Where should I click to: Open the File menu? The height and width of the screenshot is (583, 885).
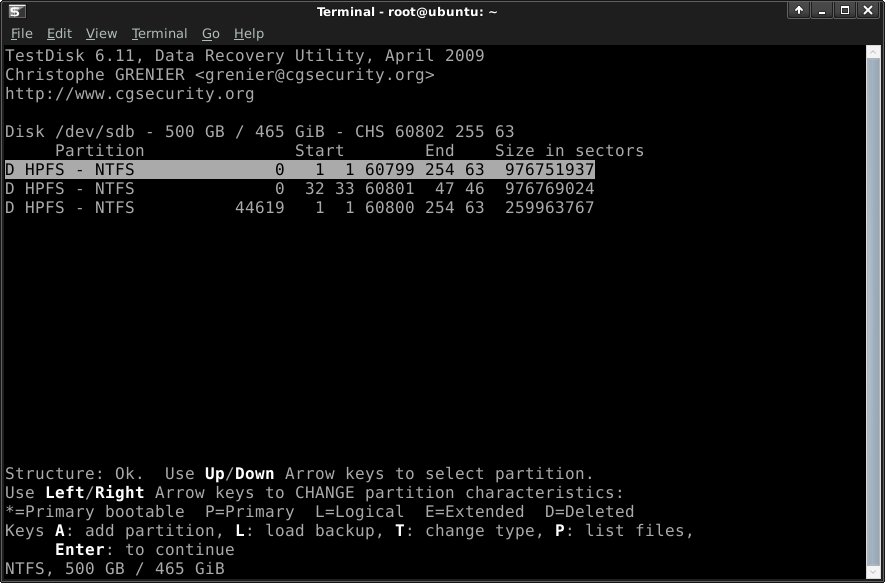click(x=21, y=34)
